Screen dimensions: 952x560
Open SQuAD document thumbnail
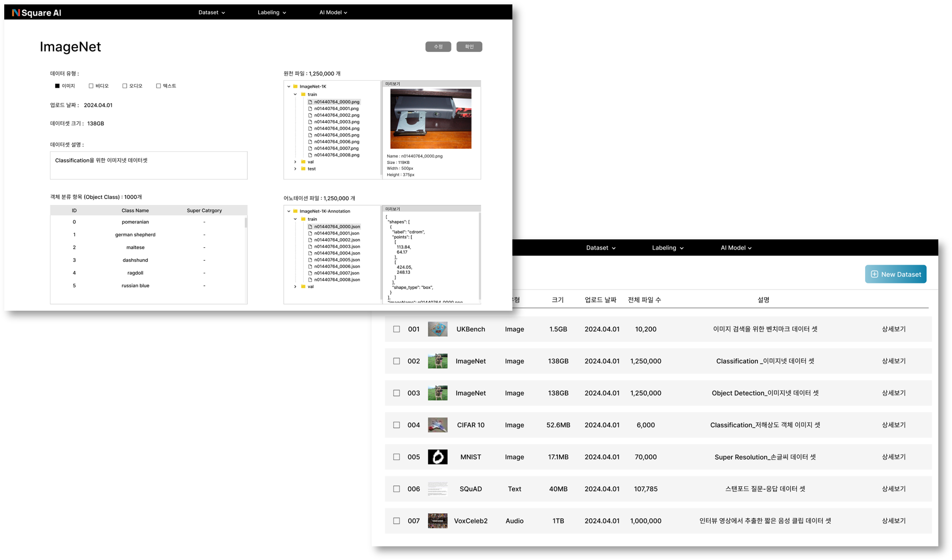[x=438, y=489]
